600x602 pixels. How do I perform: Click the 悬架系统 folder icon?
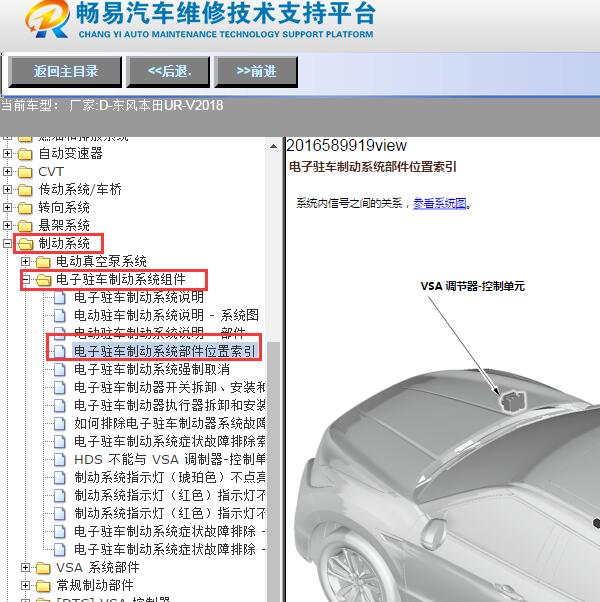point(25,226)
